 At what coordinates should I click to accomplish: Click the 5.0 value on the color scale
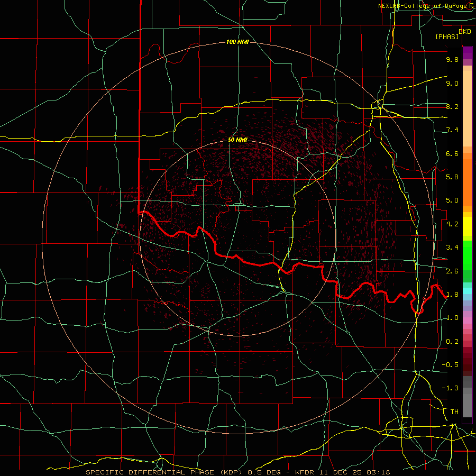point(452,200)
